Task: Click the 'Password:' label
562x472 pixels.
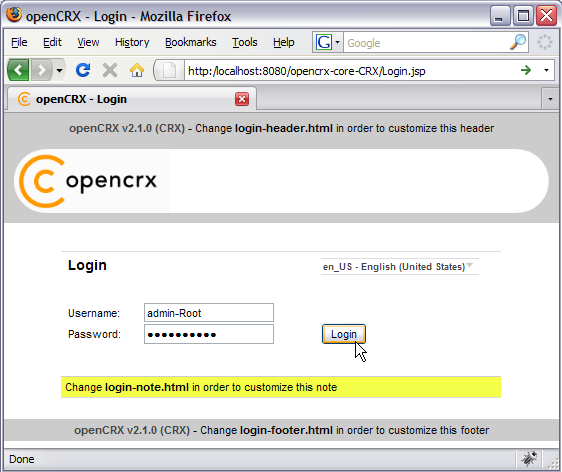Action: tap(94, 334)
